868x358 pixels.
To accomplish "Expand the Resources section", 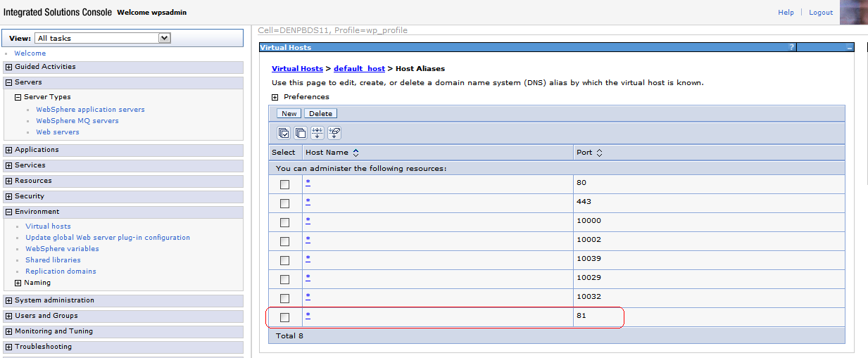I will [8, 181].
